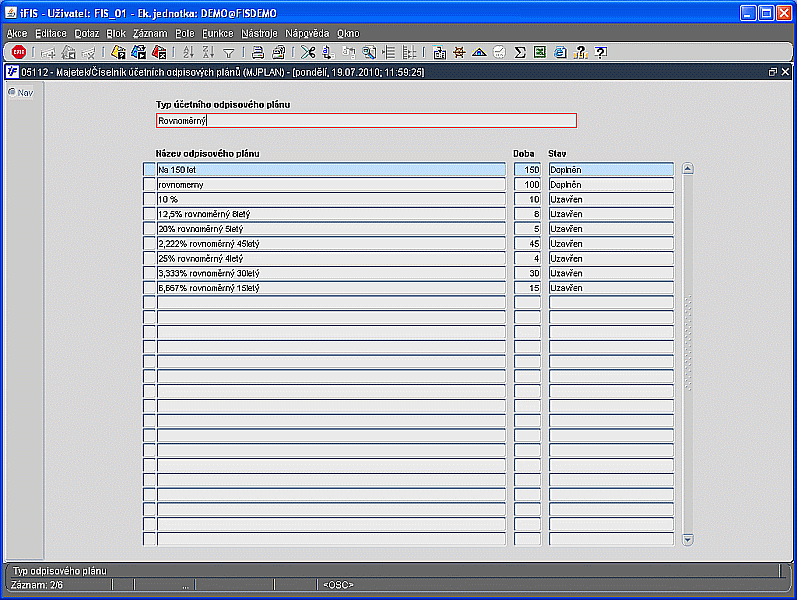
Task: Click the sort ascending A-Z icon
Action: pyautogui.click(x=188, y=52)
